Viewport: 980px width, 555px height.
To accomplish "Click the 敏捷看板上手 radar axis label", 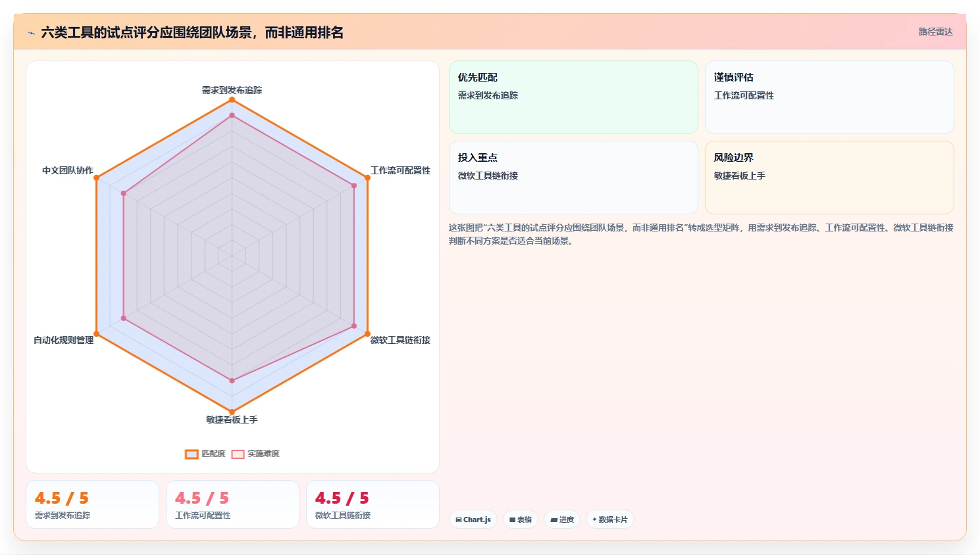I will 232,420.
